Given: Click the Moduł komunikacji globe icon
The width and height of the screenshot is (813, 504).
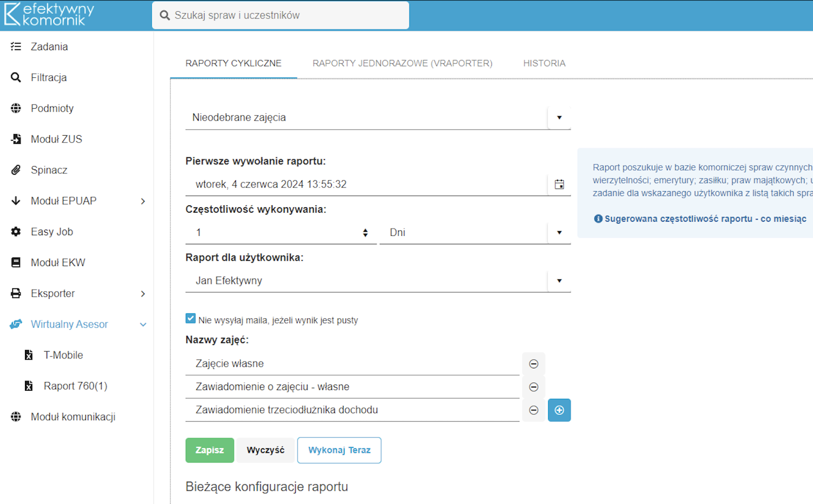Looking at the screenshot, I should pyautogui.click(x=16, y=417).
